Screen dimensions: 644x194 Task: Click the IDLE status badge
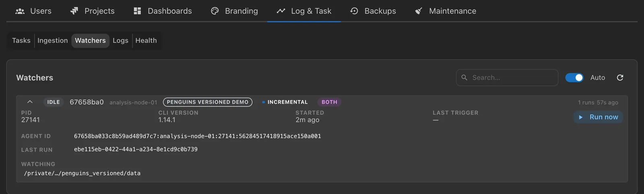tap(54, 102)
